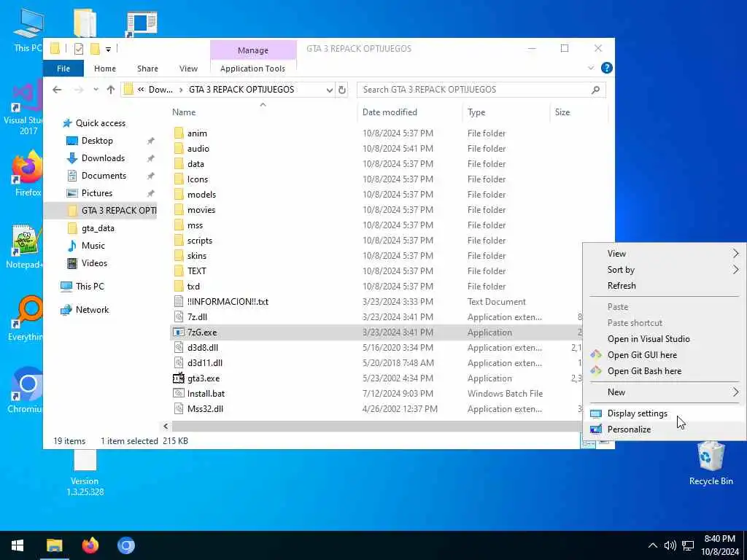
Task: Click Chromium icon on the taskbar
Action: pos(126,545)
